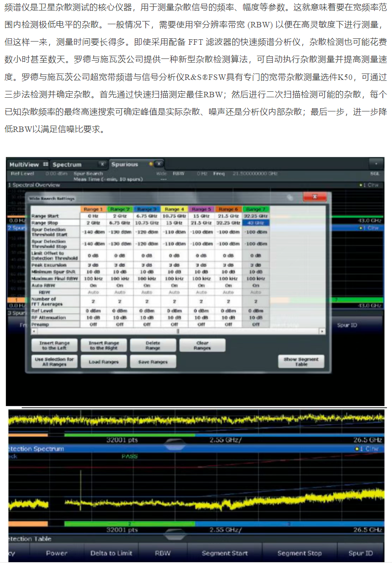Screen dimensions: 392x564
Task: Click Number of FFT Averages for Range 1
Action: click(93, 301)
